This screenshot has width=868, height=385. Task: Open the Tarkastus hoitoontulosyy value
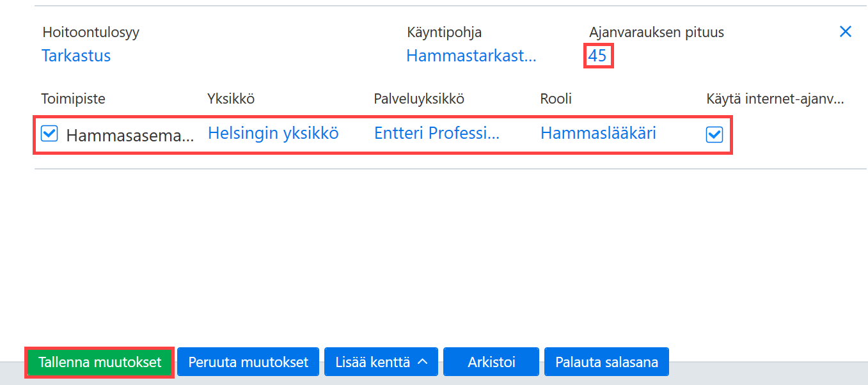click(76, 56)
